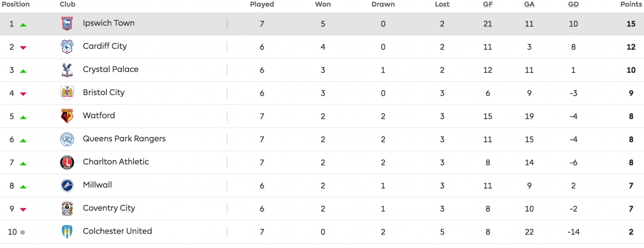Click the Watford club crest

[67, 116]
